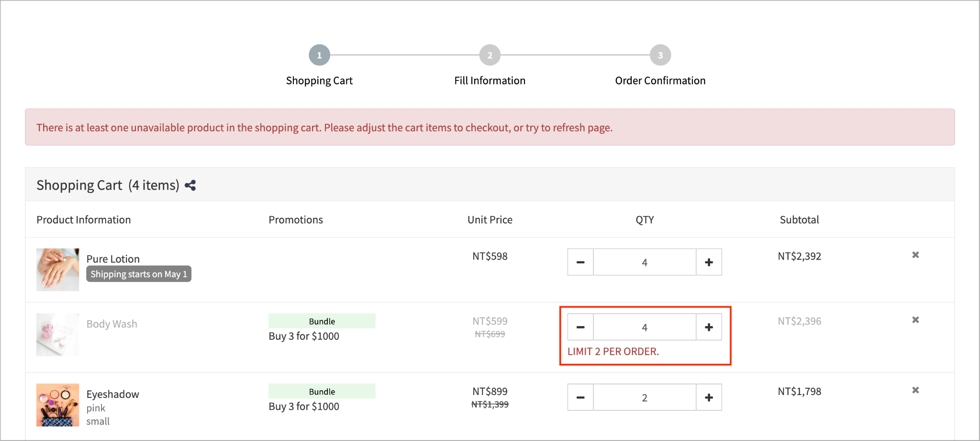980x441 pixels.
Task: Open the Body Wash product thumbnail
Action: pyautogui.click(x=58, y=335)
